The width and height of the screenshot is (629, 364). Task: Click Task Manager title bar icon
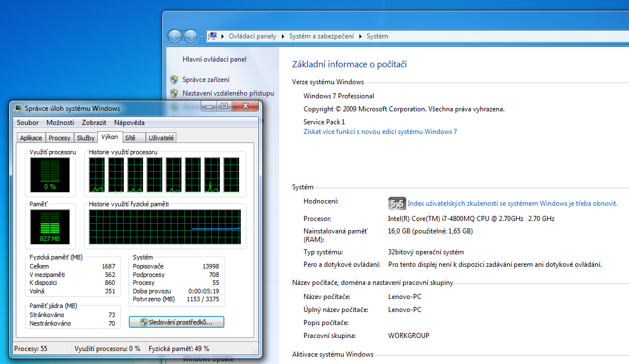coord(18,109)
